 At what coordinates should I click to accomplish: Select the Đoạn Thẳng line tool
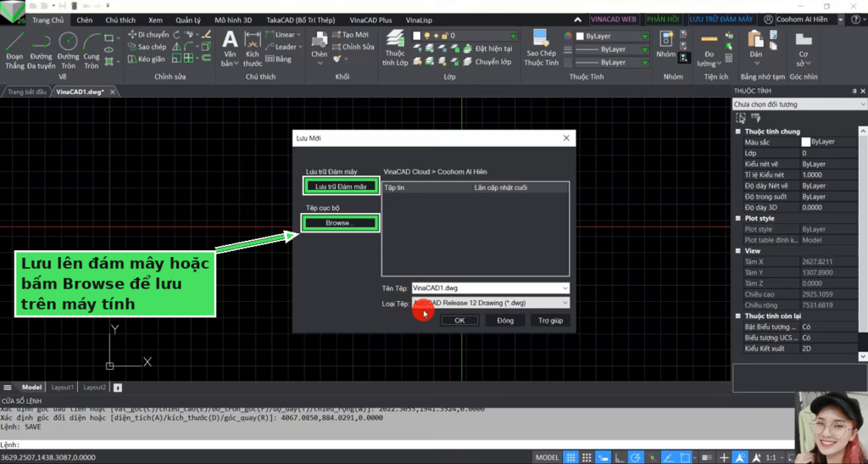14,50
